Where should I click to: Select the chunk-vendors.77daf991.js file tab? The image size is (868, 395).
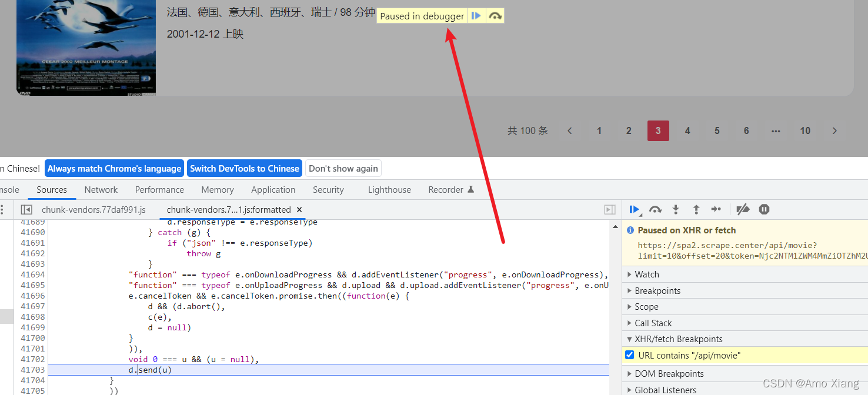(x=94, y=210)
